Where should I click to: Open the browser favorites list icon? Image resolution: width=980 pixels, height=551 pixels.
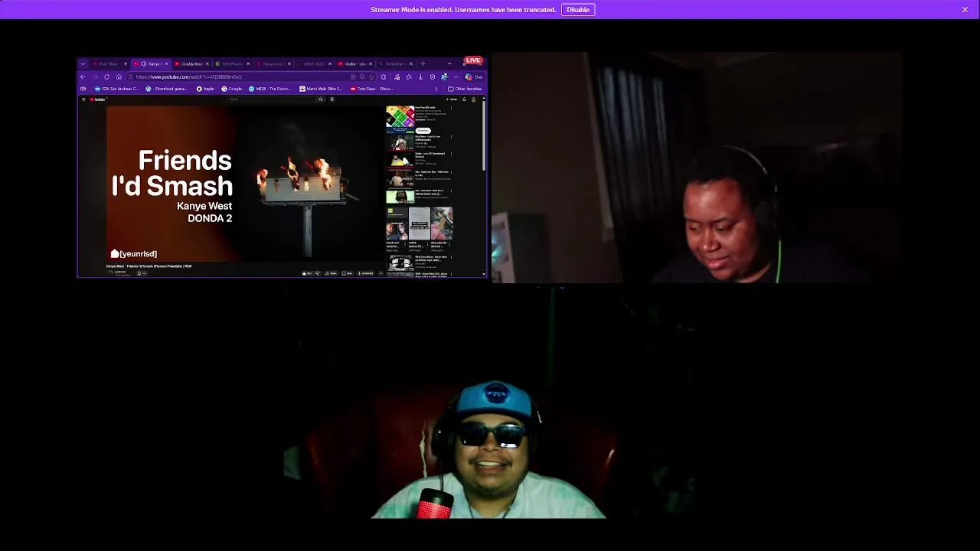(409, 77)
